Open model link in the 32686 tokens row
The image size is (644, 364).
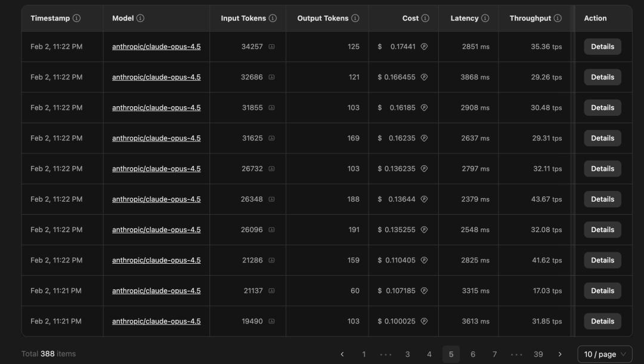156,77
